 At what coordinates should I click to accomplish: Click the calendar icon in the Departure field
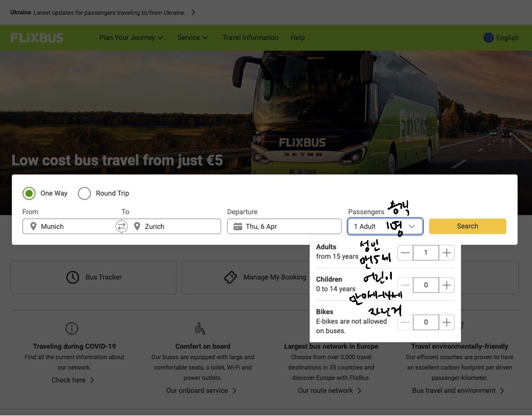[238, 227]
